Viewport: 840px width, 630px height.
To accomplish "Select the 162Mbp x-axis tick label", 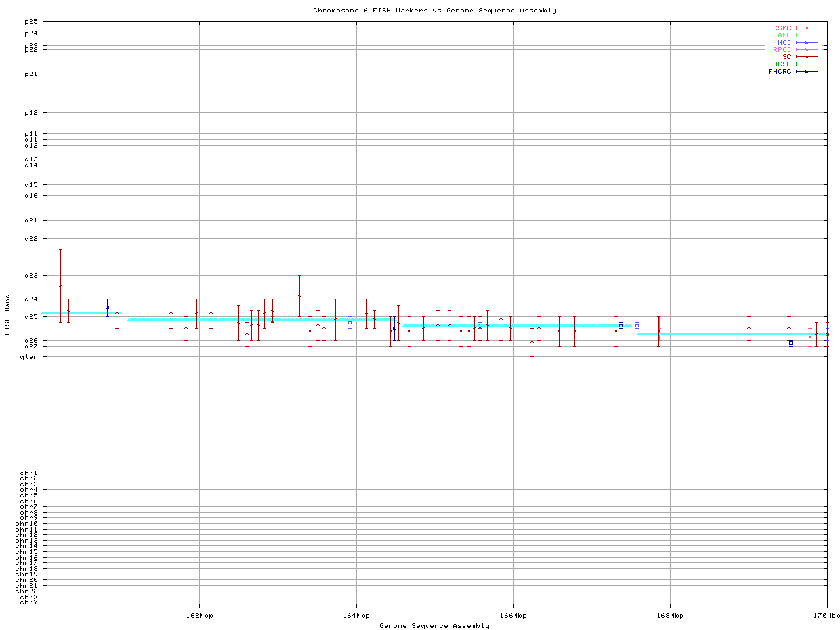I will coord(199,616).
